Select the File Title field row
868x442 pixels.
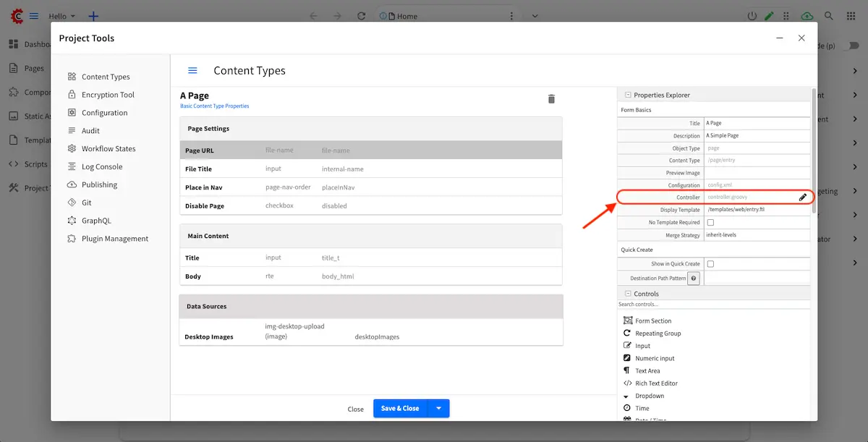pyautogui.click(x=370, y=169)
